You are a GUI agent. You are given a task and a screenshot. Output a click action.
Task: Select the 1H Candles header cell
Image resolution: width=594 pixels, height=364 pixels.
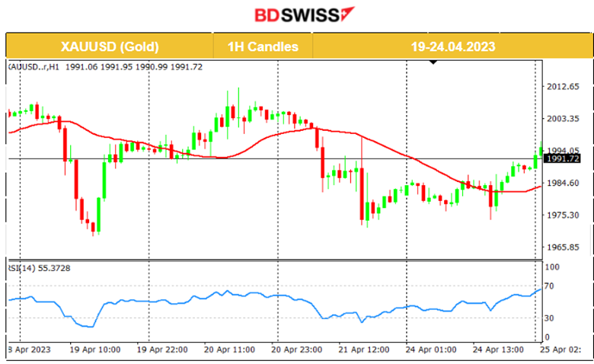pyautogui.click(x=263, y=46)
